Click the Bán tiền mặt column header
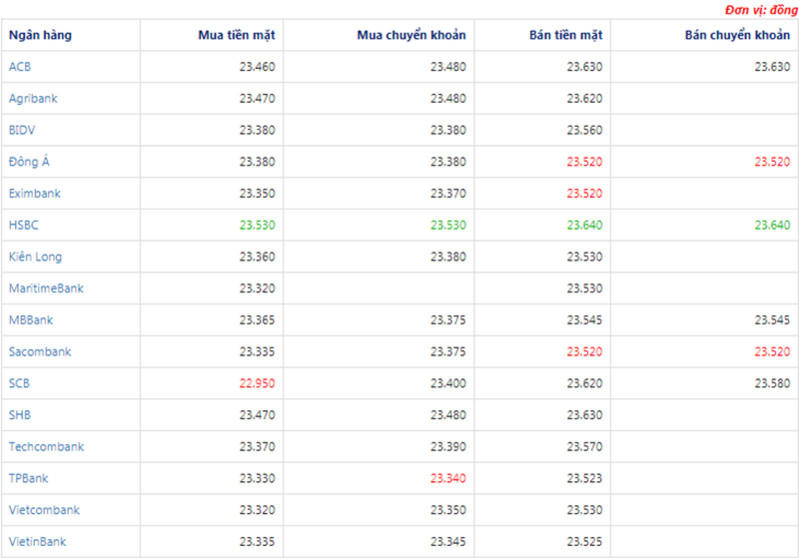Image resolution: width=799 pixels, height=559 pixels. pos(565,36)
